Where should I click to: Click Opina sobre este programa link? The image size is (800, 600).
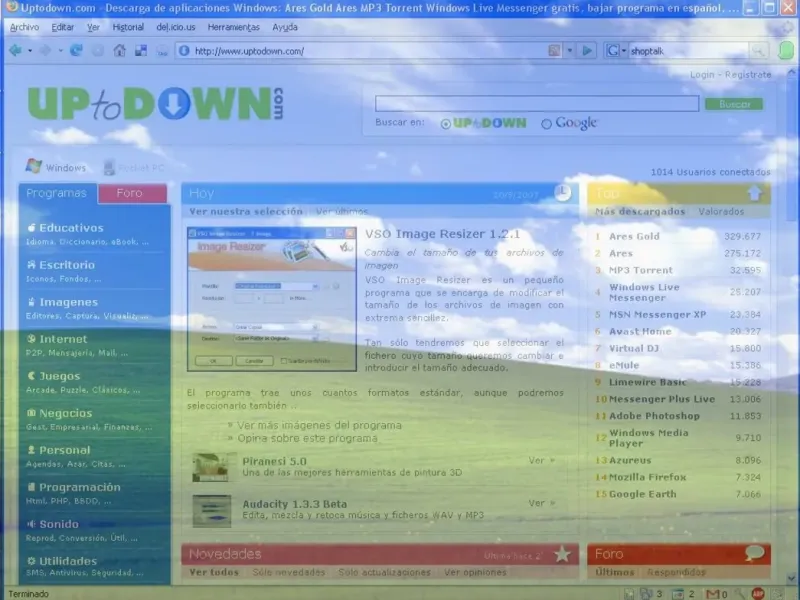307,438
